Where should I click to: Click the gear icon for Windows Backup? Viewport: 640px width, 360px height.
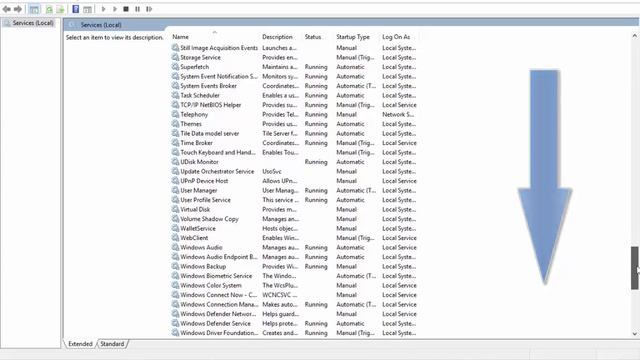(175, 266)
